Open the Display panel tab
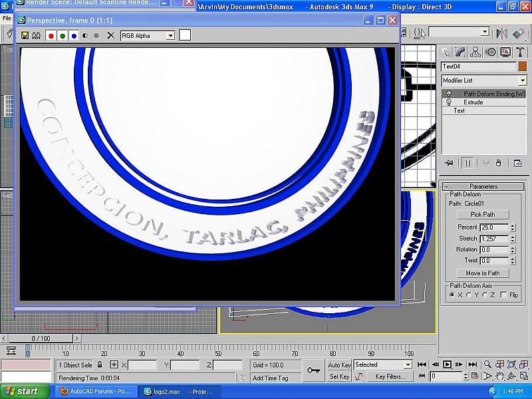This screenshot has height=399, width=532. pyautogui.click(x=505, y=52)
